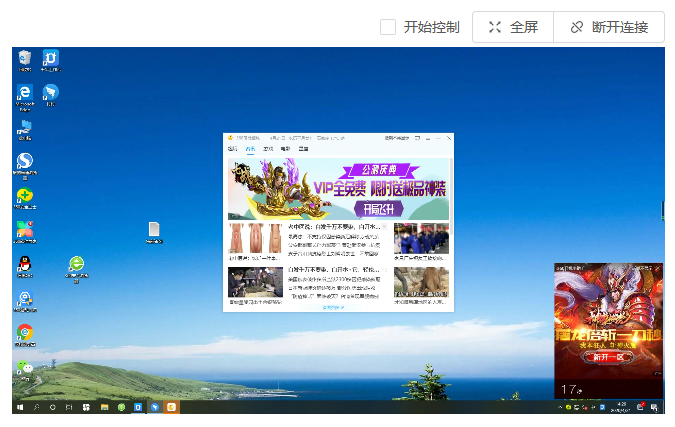Screen dimensions: 675x427
Task: Open the taskbar search magnifier
Action: (x=37, y=407)
